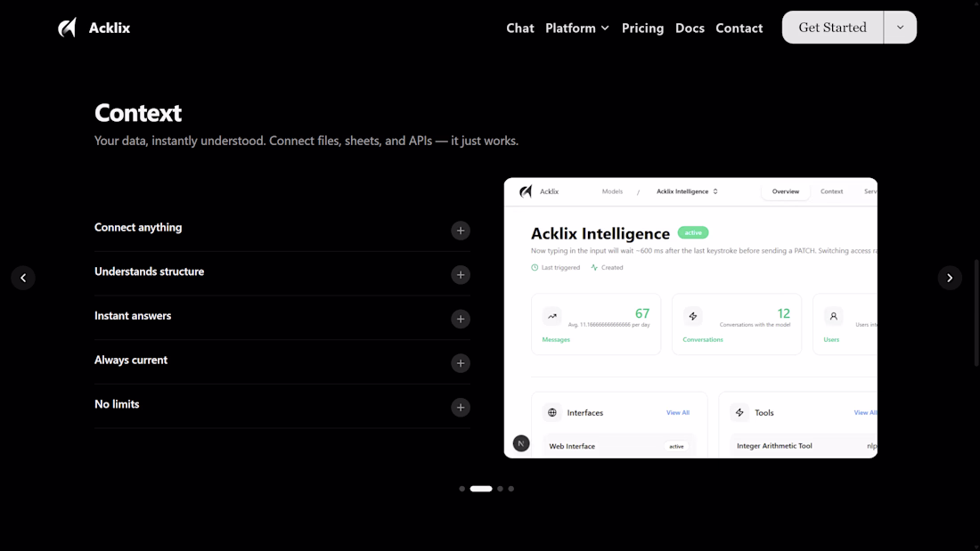Open the Platform dropdown menu
Screen dimensions: 980x551
coord(577,28)
